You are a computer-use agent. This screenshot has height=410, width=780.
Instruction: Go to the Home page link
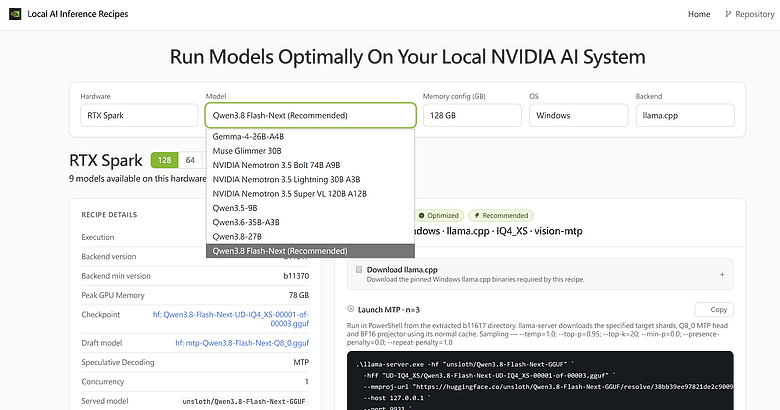699,14
